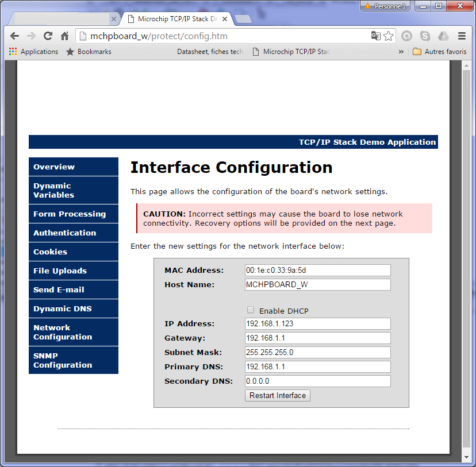Click the CAUTION warning text

pyautogui.click(x=272, y=218)
